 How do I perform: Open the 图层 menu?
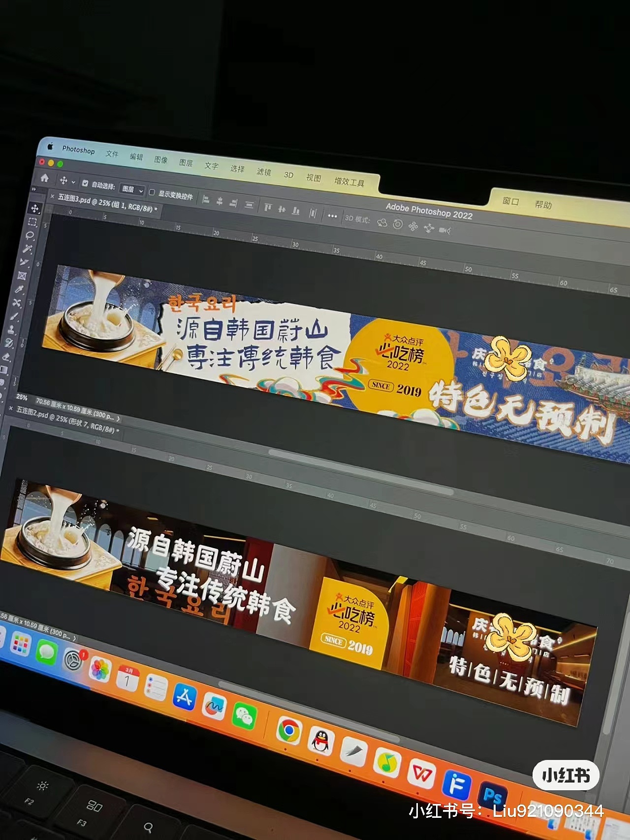click(186, 163)
